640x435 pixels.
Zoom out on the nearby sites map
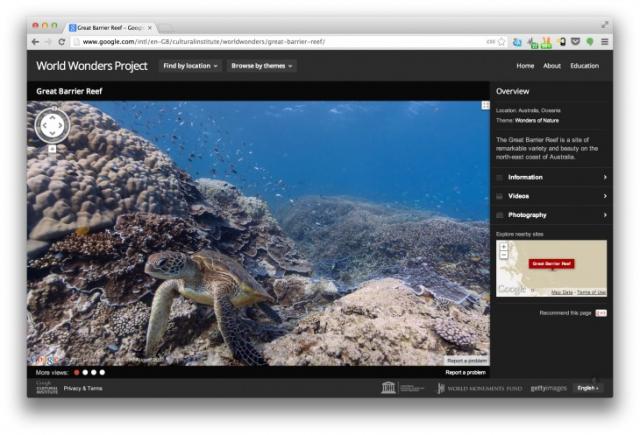(x=503, y=255)
